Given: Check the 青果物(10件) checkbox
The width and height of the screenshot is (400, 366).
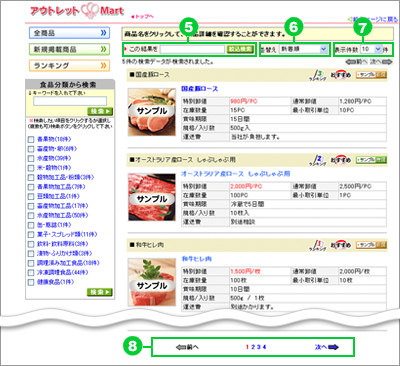Looking at the screenshot, I should click(31, 139).
